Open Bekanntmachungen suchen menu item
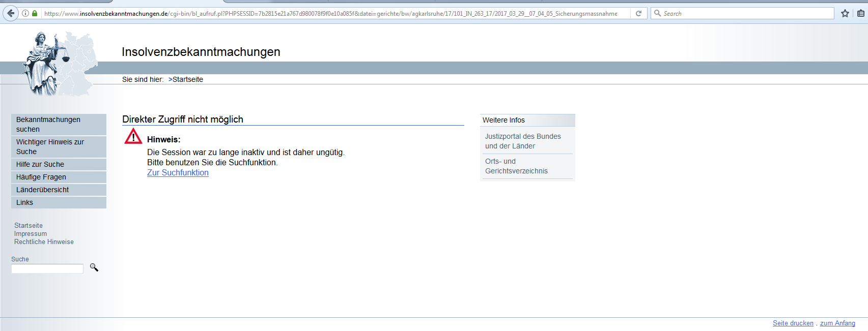This screenshot has height=331, width=868. point(48,124)
